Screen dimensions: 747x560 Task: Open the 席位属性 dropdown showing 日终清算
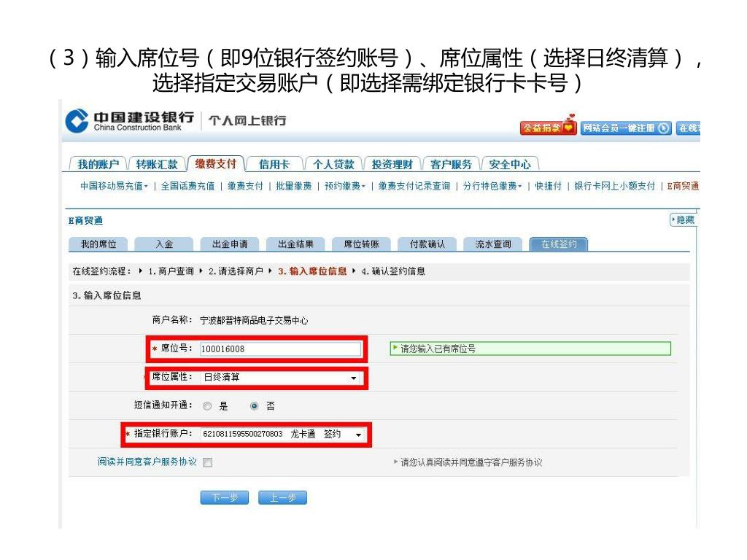coord(280,378)
